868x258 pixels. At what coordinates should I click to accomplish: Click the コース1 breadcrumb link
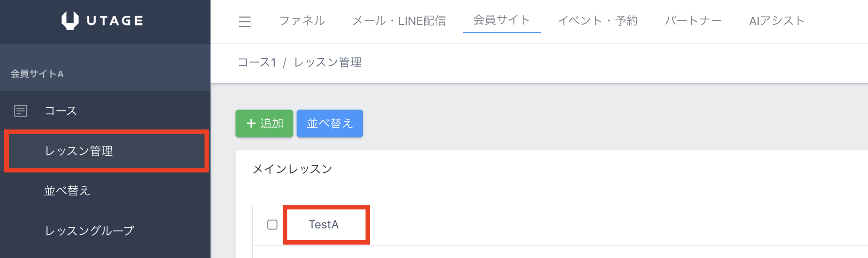tap(257, 63)
